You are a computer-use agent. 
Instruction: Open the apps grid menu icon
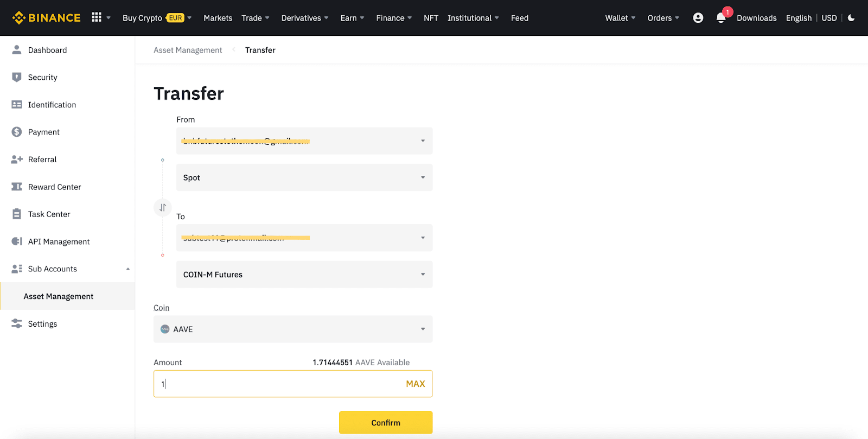(x=97, y=17)
